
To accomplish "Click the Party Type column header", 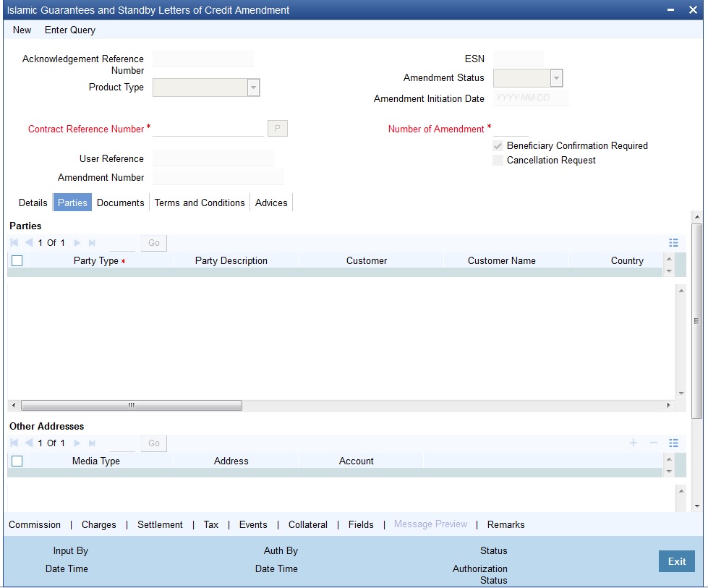I will [99, 260].
